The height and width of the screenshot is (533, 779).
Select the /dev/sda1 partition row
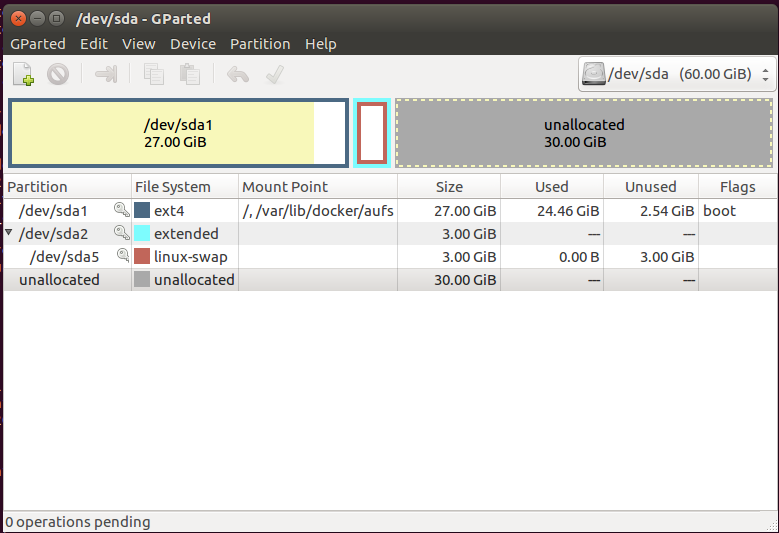coord(390,211)
